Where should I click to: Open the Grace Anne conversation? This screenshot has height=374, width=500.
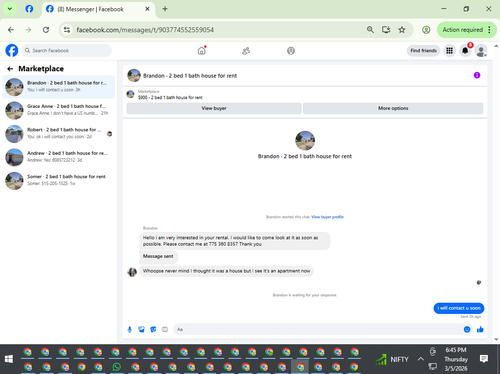tap(59, 110)
